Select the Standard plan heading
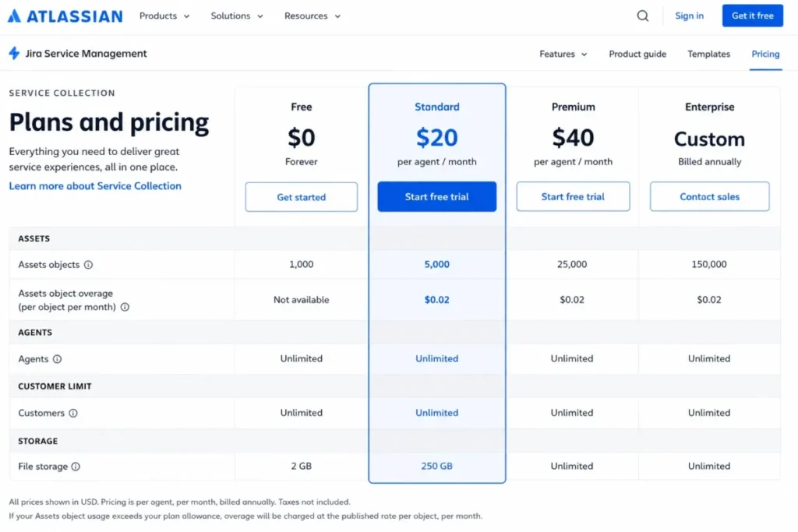This screenshot has width=798, height=532. tap(436, 107)
